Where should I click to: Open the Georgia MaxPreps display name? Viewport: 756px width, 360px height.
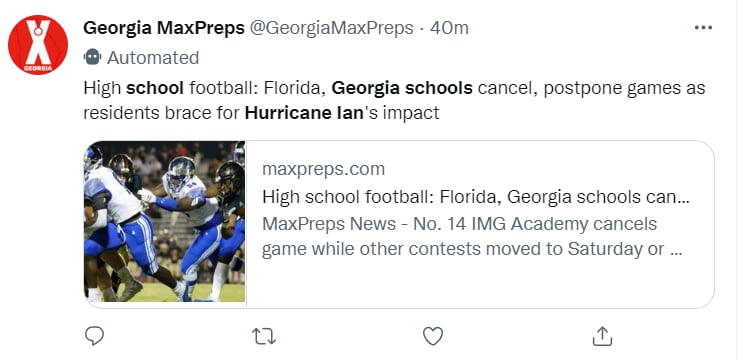(164, 28)
